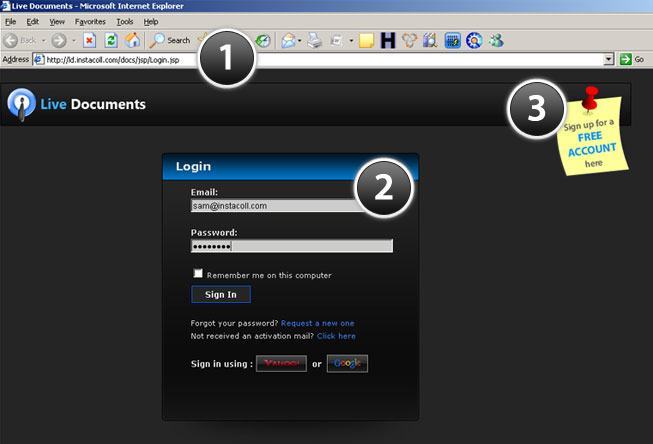Viewport: 653px width, 444px height.
Task: Click the Sign In button
Action: (x=221, y=294)
